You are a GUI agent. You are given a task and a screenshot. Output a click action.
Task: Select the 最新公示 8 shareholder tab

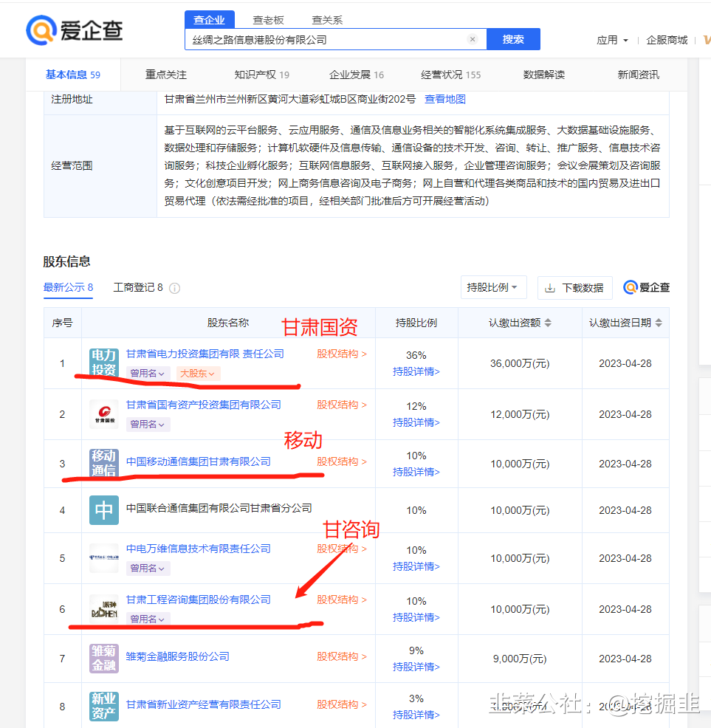pyautogui.click(x=68, y=287)
